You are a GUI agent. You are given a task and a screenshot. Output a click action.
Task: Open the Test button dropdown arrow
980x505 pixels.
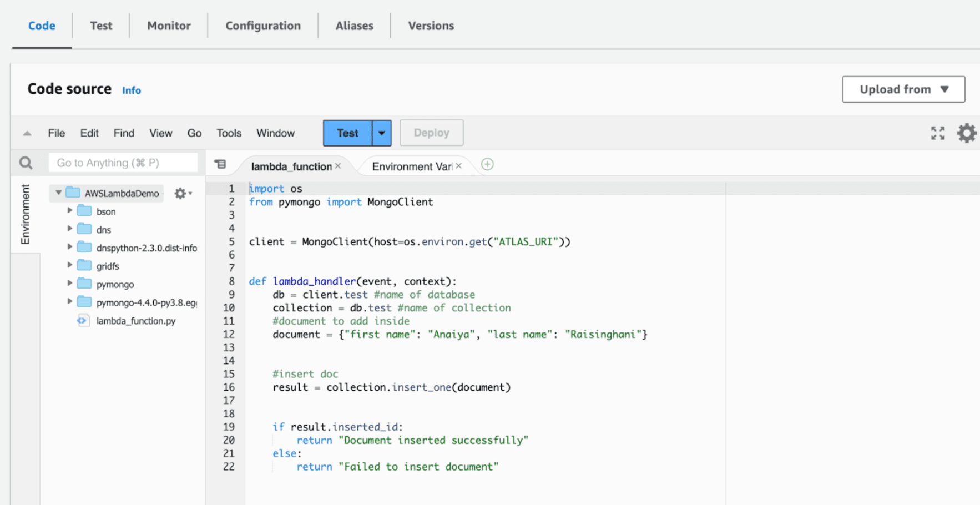[382, 133]
